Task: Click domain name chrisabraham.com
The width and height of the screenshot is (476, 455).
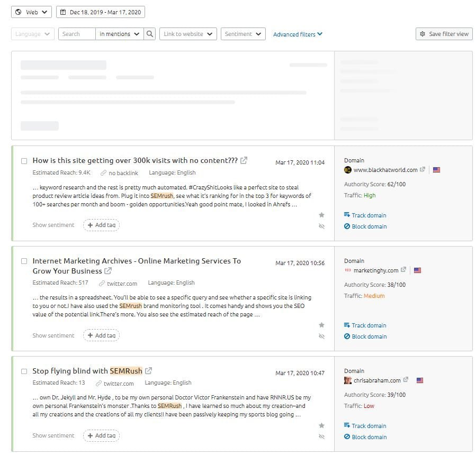Action: 377,380
